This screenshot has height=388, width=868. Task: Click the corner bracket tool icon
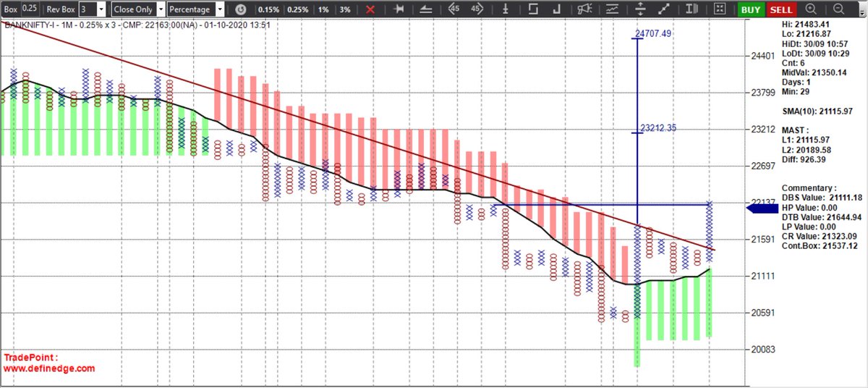[558, 9]
